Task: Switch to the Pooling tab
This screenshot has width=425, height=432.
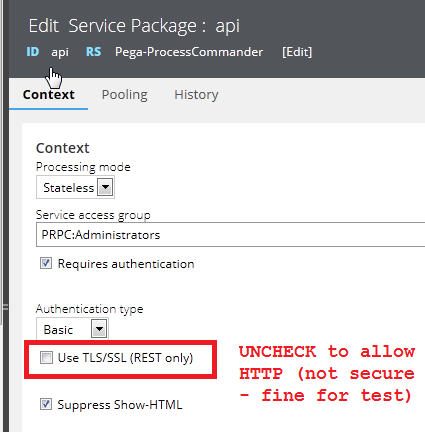Action: 124,95
